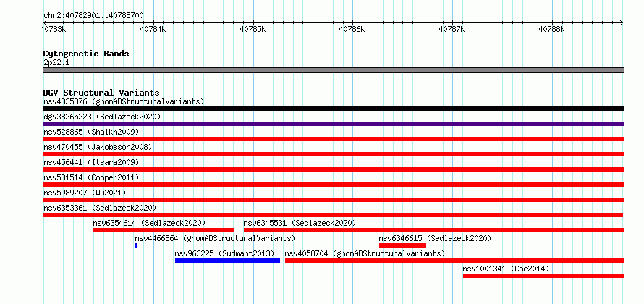The width and height of the screenshot is (644, 304).
Task: Select the black nsv4335876 variant bar
Action: [333, 109]
